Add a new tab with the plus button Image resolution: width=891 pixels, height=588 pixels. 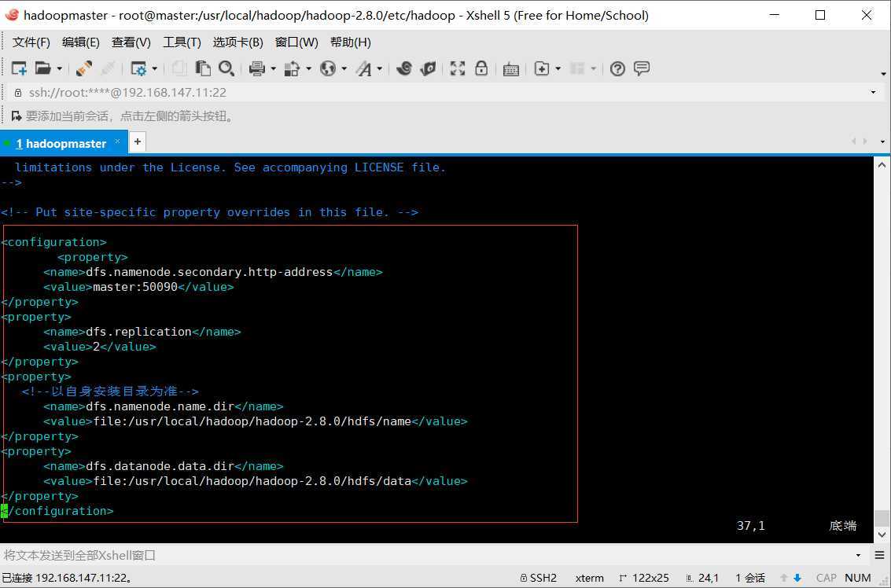click(138, 141)
